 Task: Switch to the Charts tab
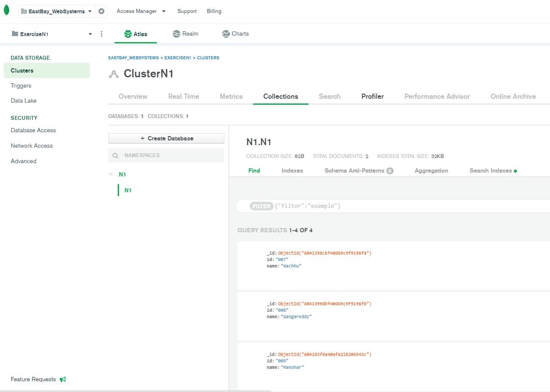235,34
